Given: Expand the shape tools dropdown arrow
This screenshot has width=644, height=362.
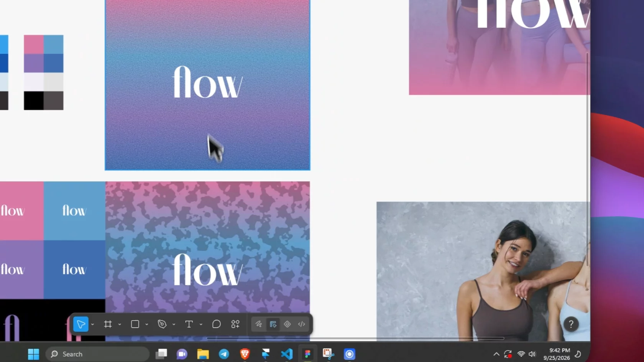Looking at the screenshot, I should (147, 324).
